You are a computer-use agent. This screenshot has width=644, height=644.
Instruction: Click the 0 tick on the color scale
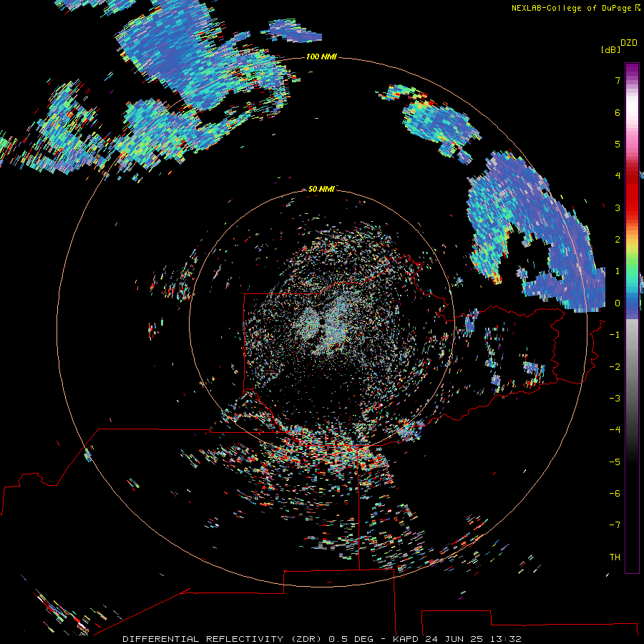pos(618,303)
